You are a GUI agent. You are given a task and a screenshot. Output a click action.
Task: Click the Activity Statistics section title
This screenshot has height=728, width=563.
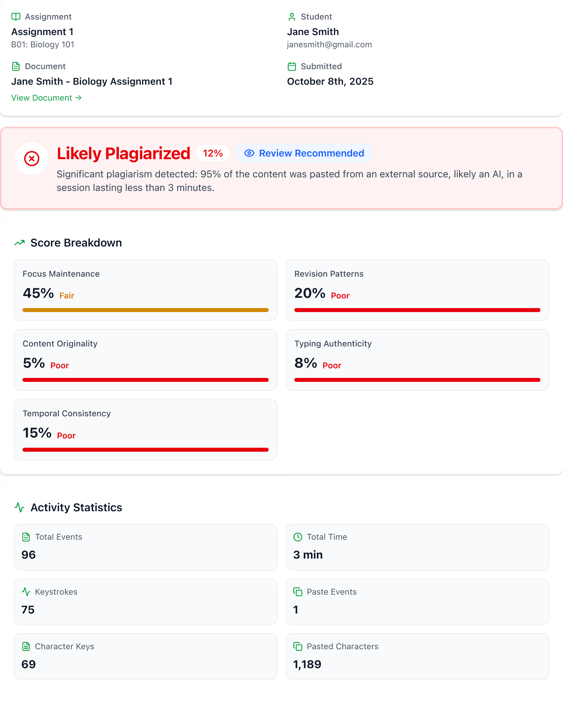pos(77,507)
